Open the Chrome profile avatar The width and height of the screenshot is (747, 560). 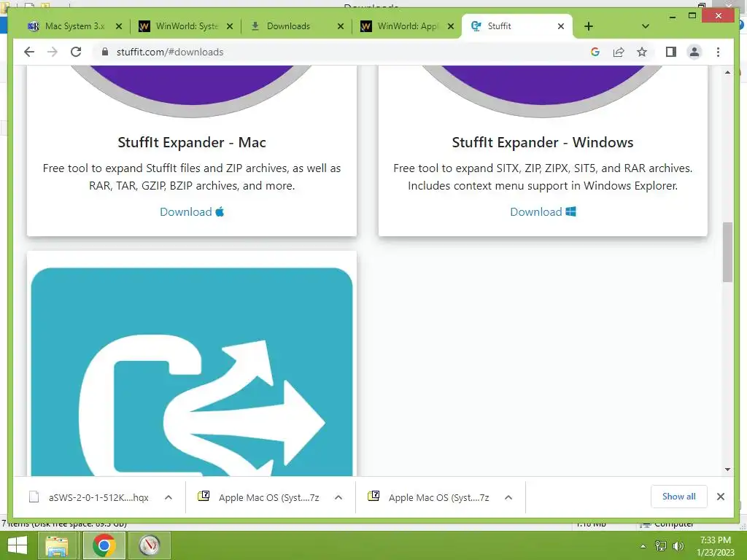694,52
